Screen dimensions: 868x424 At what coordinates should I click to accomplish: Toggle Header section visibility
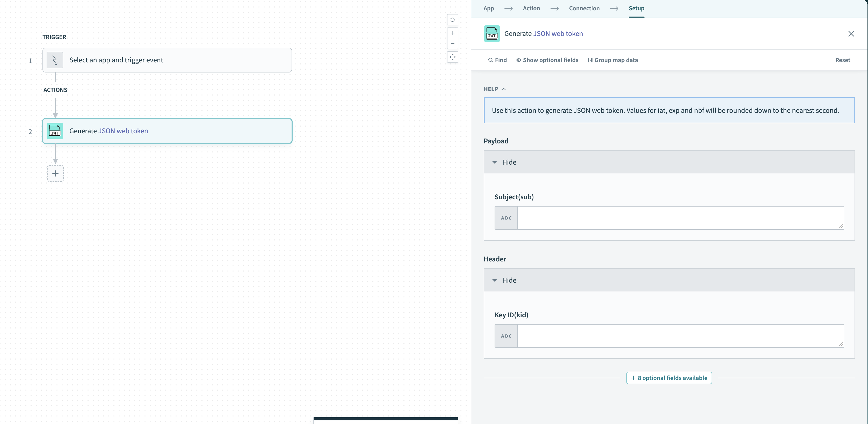tap(504, 280)
